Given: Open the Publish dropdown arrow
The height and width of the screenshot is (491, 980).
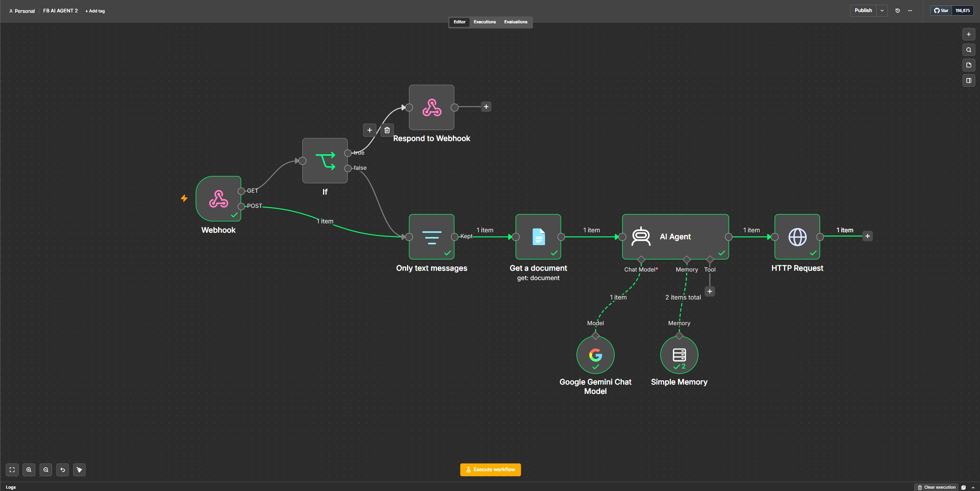Looking at the screenshot, I should tap(882, 10).
